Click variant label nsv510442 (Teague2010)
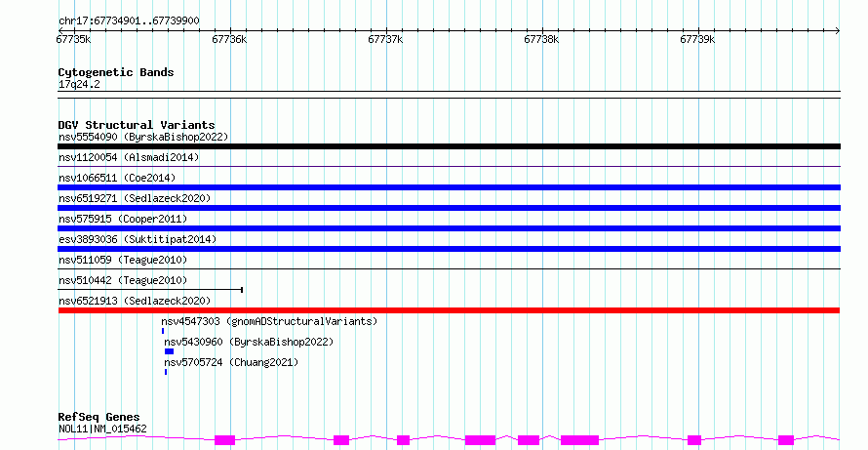868x450 pixels. click(x=123, y=280)
